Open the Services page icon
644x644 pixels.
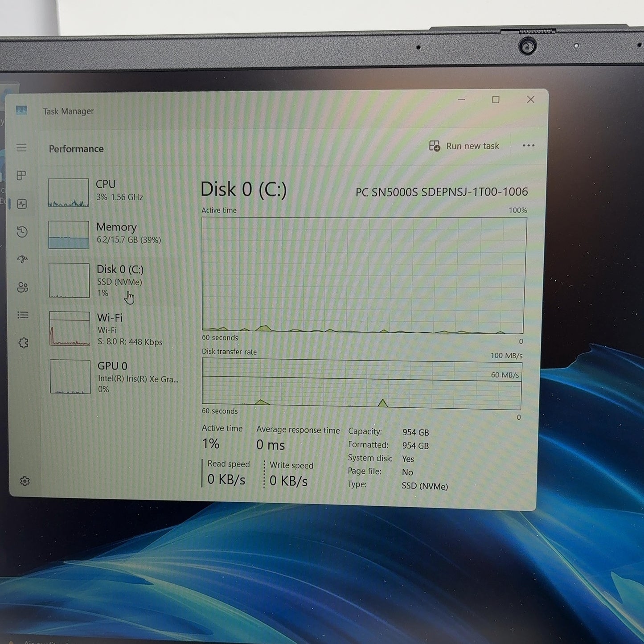coord(24,343)
